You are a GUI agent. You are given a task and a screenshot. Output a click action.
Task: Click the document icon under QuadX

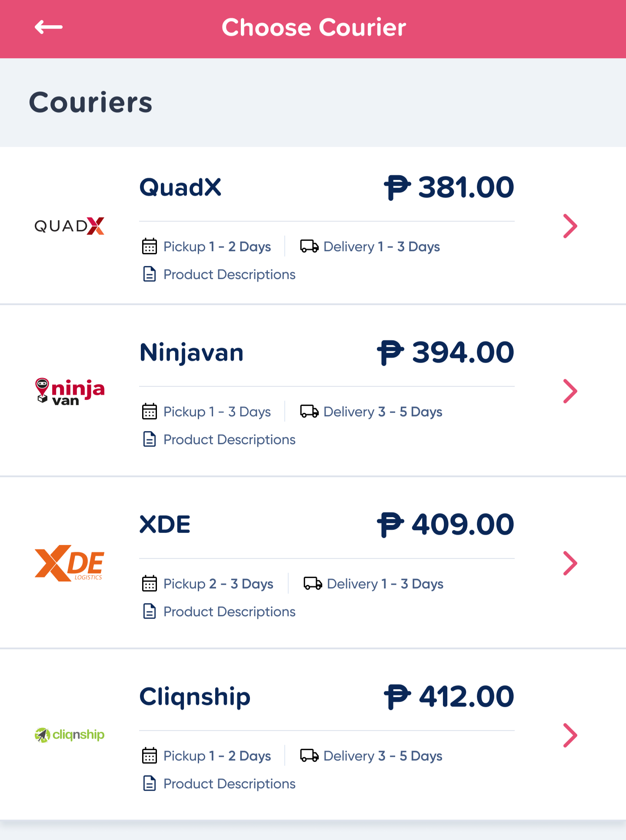pyautogui.click(x=150, y=274)
